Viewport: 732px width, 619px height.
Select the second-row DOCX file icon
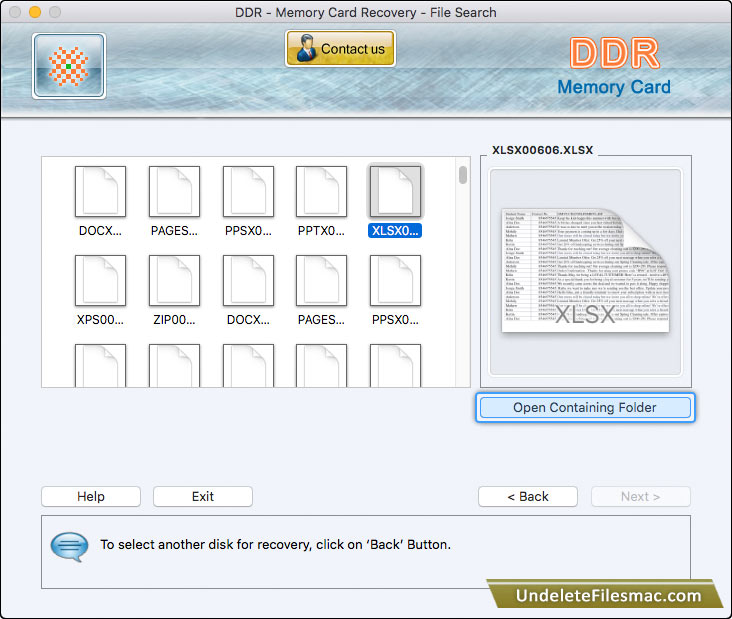[x=248, y=281]
